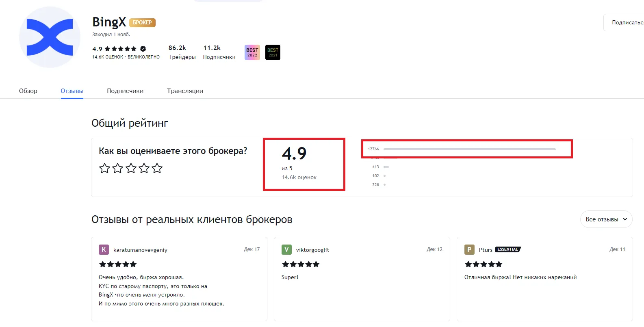Click the Дек 17 review date
Image resolution: width=644 pixels, height=327 pixels.
click(x=252, y=249)
